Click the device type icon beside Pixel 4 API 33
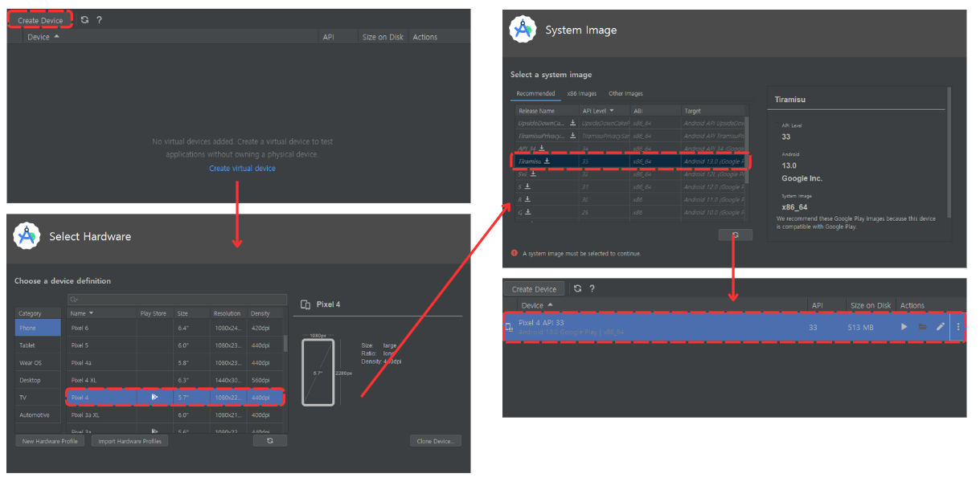The width and height of the screenshot is (980, 486). coord(509,327)
